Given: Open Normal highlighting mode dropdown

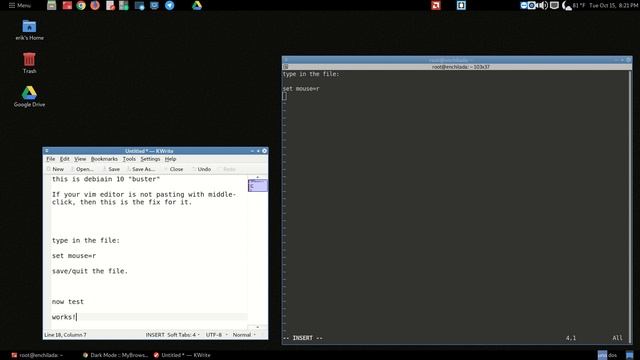Looking at the screenshot, I should click(244, 335).
